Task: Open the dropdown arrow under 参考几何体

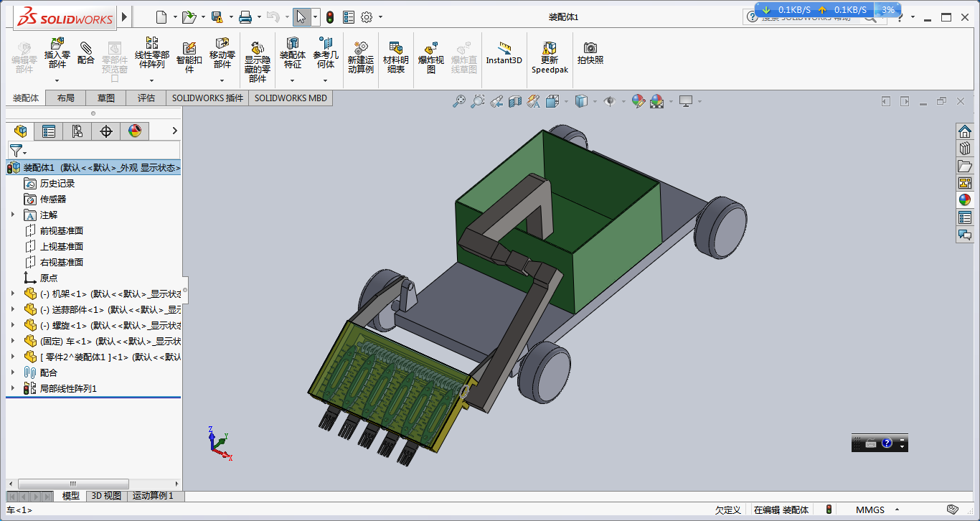Action: (326, 80)
